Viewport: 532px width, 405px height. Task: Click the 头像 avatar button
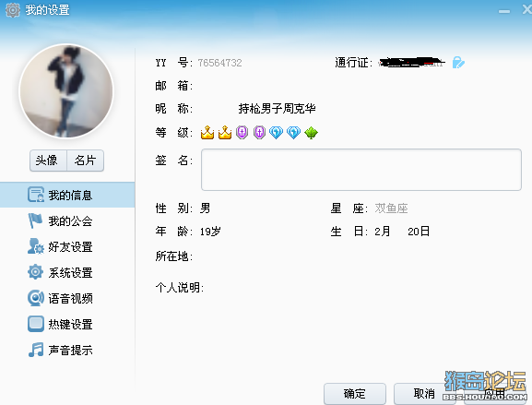48,161
